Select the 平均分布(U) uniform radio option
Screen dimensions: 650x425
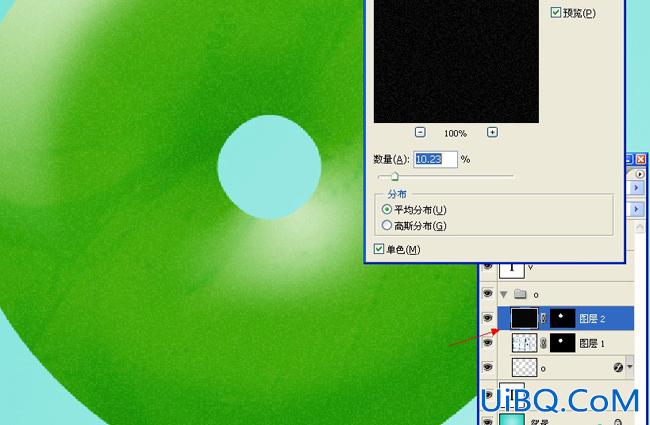tap(386, 209)
